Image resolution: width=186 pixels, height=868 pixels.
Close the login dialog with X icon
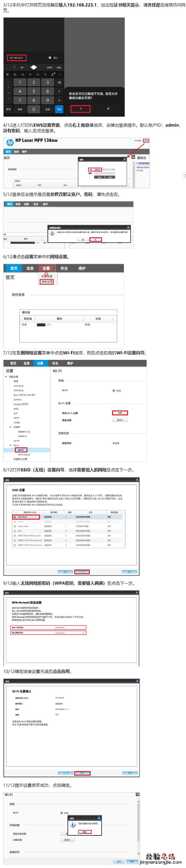point(124,159)
